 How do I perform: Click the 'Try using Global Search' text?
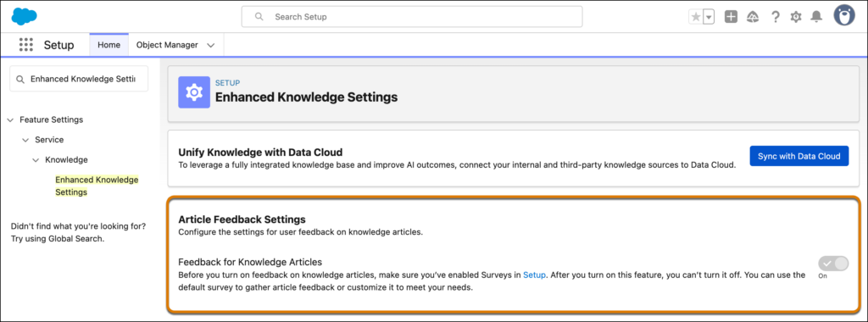(x=58, y=239)
